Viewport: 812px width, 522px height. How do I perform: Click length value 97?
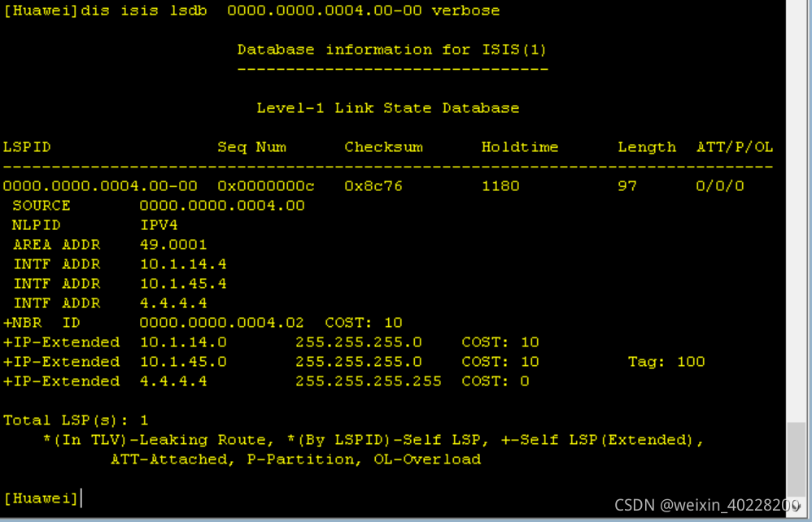(x=627, y=186)
